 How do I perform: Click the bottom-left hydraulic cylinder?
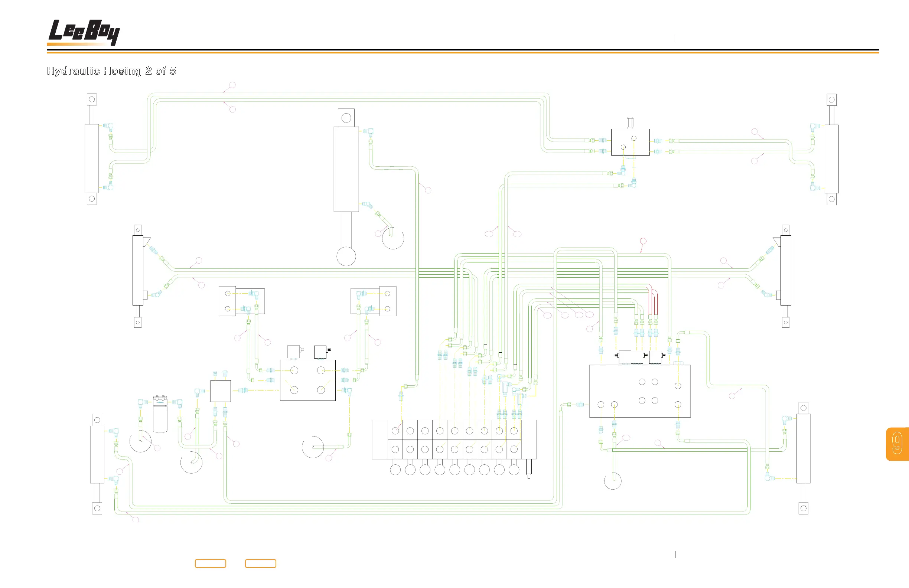97,454
